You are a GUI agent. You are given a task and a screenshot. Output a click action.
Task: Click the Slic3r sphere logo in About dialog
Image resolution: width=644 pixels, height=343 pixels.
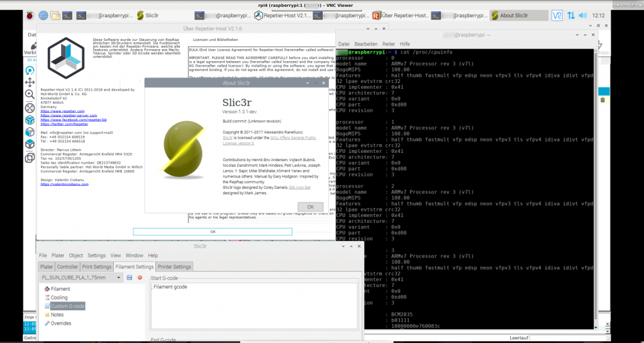click(183, 149)
